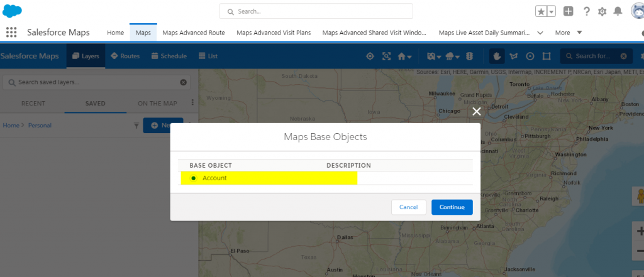Click the locate-me crosshair icon
Image resolution: width=644 pixels, height=277 pixels.
[370, 57]
